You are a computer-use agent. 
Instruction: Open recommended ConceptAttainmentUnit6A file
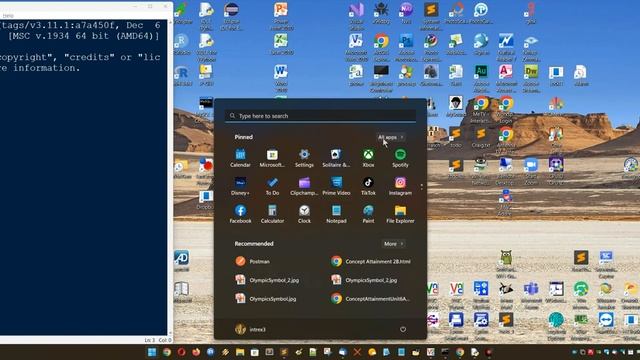click(x=371, y=299)
